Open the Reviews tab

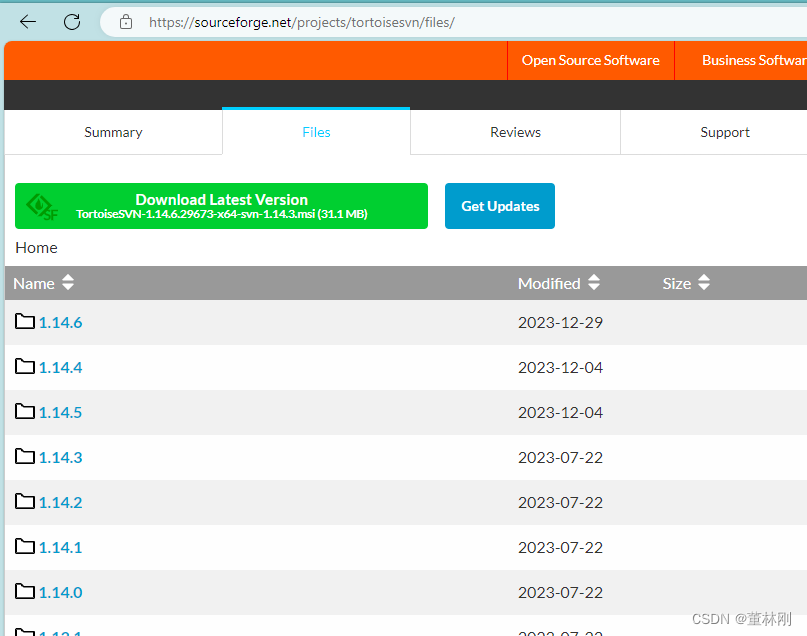click(515, 132)
